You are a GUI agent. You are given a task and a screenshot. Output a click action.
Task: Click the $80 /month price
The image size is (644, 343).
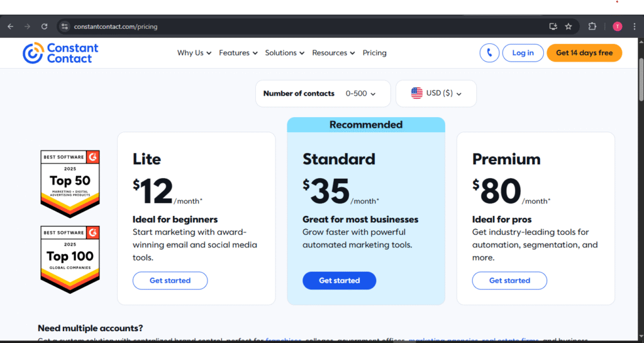coord(511,191)
